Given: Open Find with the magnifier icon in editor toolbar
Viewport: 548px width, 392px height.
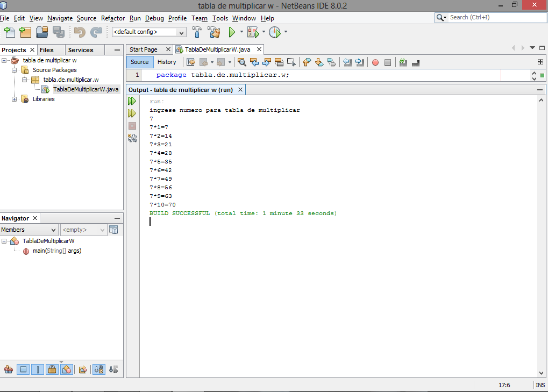Looking at the screenshot, I should [x=242, y=62].
